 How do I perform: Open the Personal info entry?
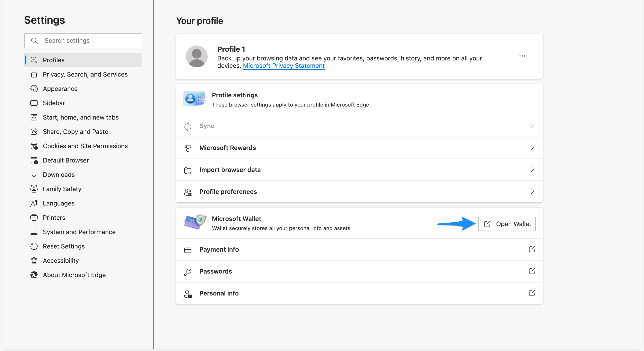(x=360, y=293)
